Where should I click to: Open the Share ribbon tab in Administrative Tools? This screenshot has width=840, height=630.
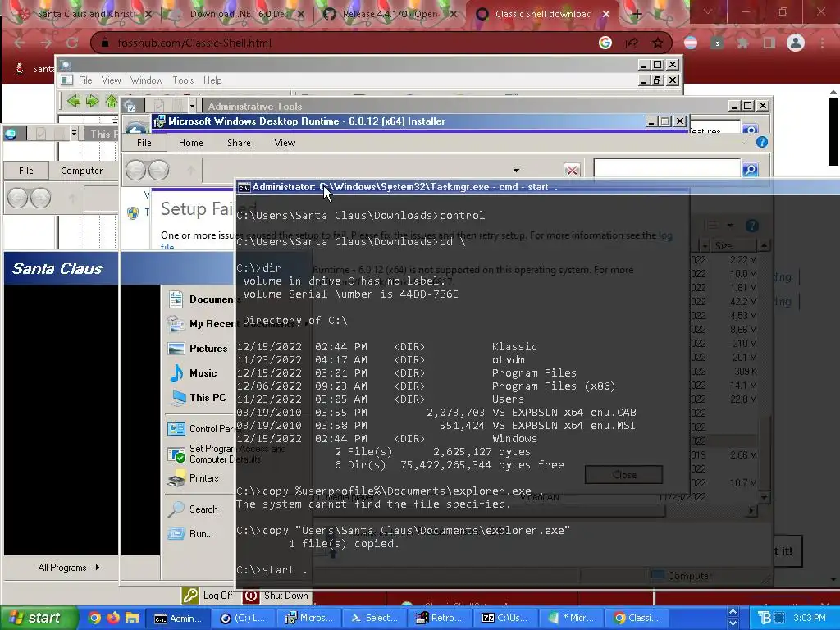tap(239, 143)
